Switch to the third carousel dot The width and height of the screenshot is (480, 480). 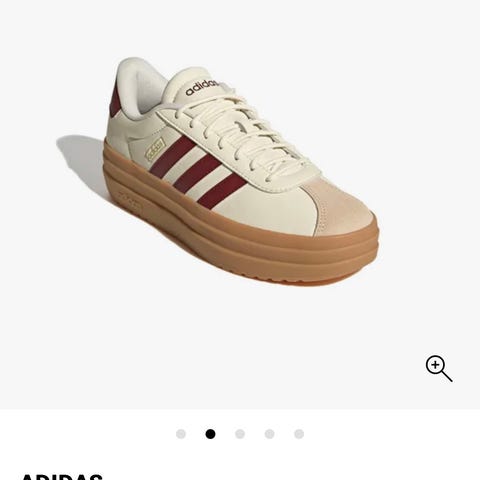pos(240,434)
